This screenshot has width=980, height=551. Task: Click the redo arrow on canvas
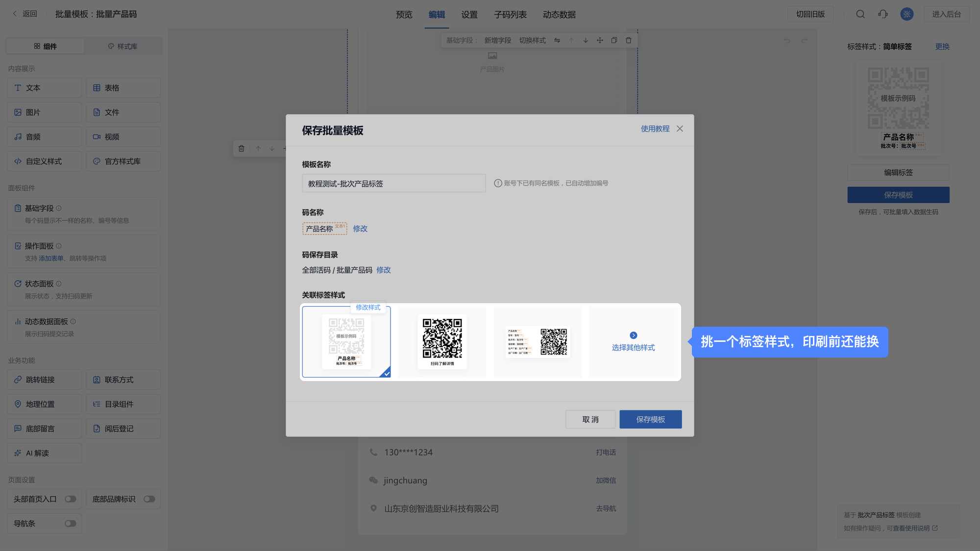(x=804, y=41)
